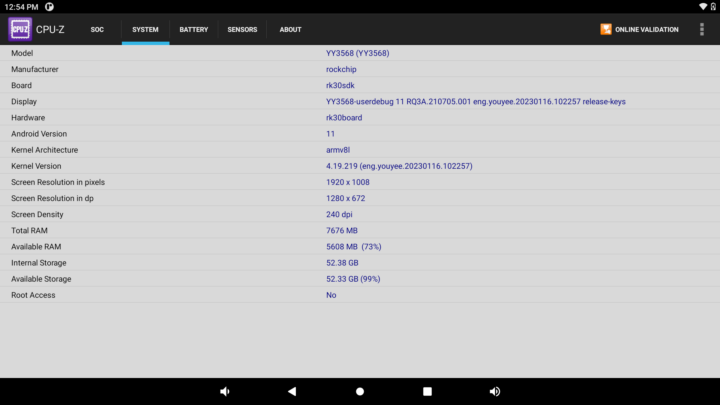Click the rockchip value
This screenshot has height=405, width=720.
341,69
